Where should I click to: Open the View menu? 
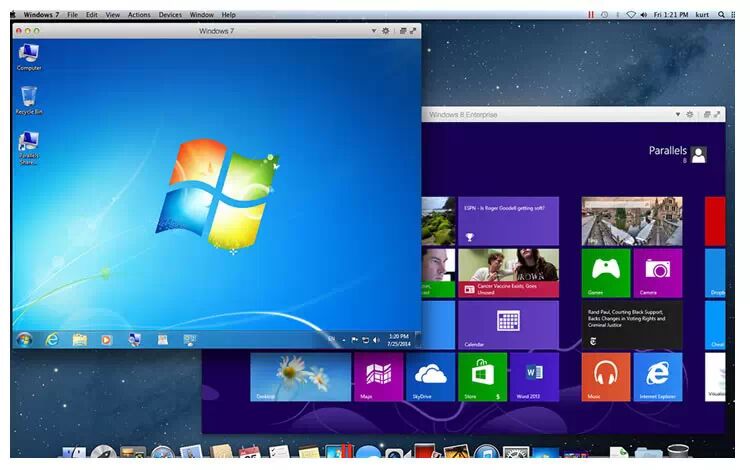pos(112,15)
